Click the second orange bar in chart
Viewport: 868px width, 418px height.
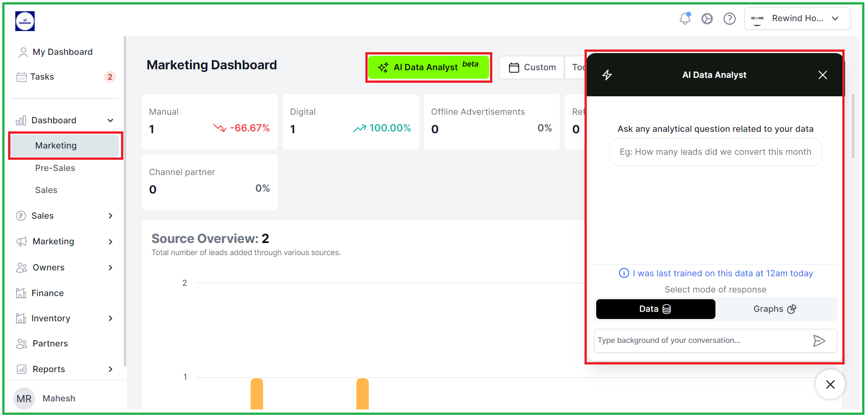[363, 394]
